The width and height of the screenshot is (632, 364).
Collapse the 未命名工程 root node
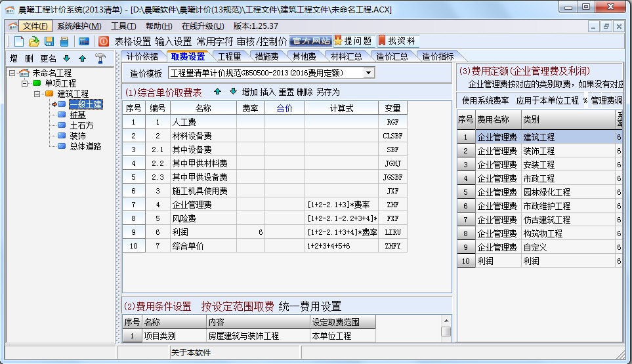tap(12, 73)
